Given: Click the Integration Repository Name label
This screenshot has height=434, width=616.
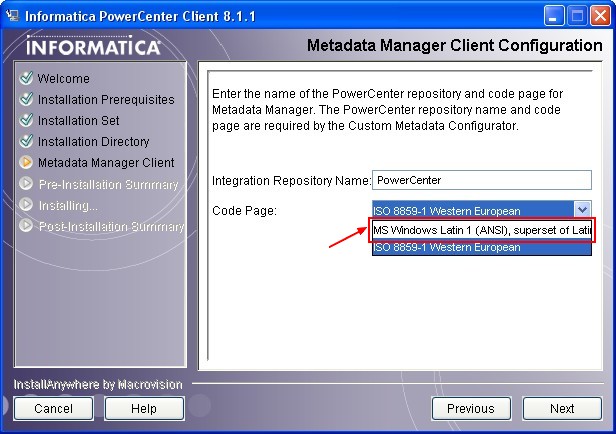Looking at the screenshot, I should pyautogui.click(x=292, y=181).
